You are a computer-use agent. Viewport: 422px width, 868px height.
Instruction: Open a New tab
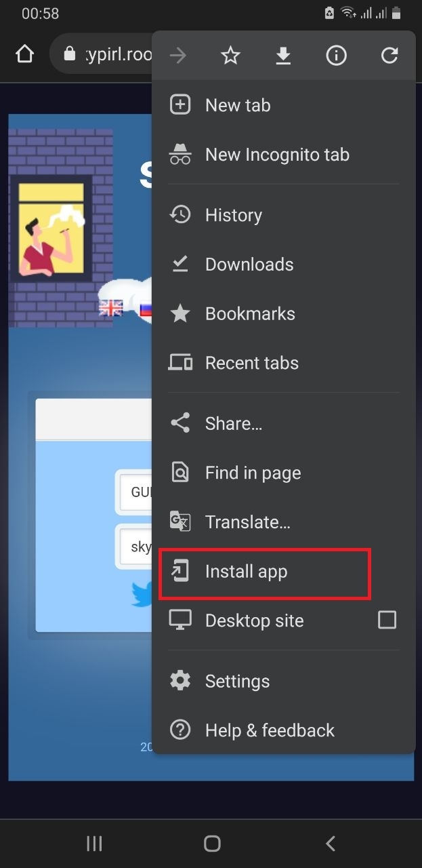[237, 105]
